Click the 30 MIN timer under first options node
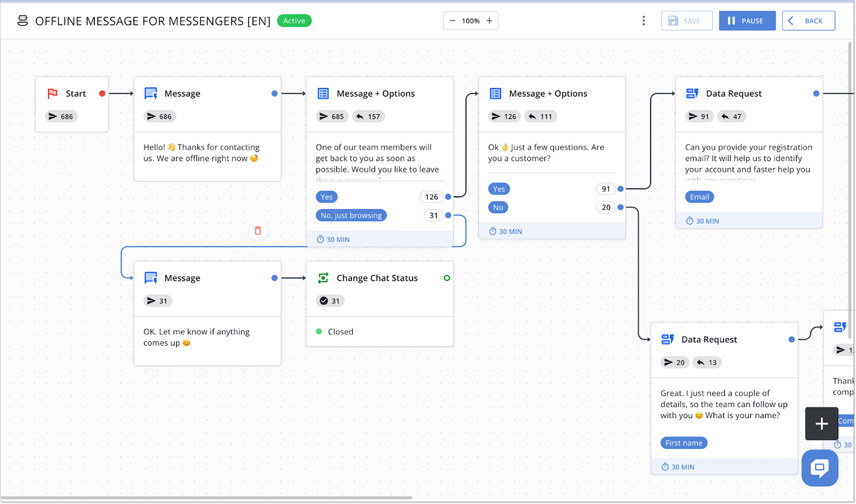This screenshot has width=856, height=504. tap(333, 239)
